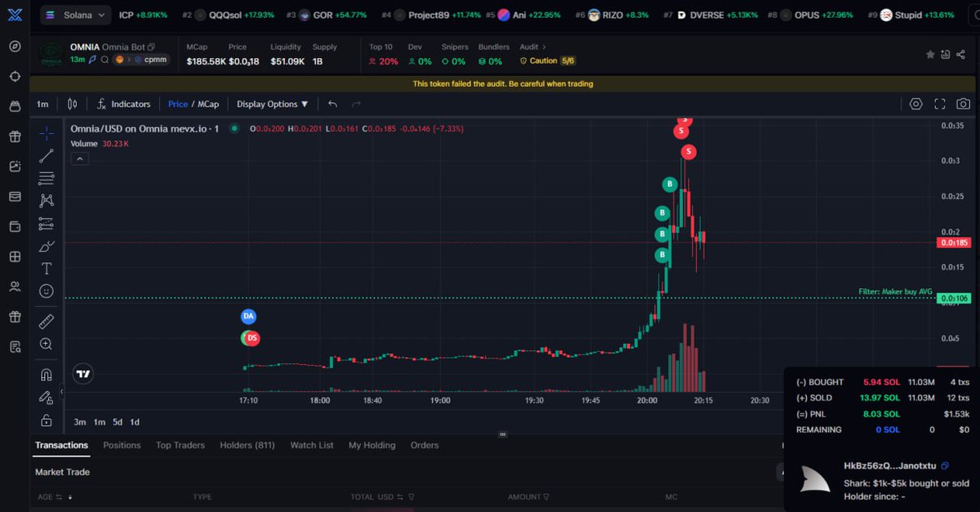This screenshot has width=980, height=512.
Task: Open the Indicators menu
Action: click(x=123, y=104)
